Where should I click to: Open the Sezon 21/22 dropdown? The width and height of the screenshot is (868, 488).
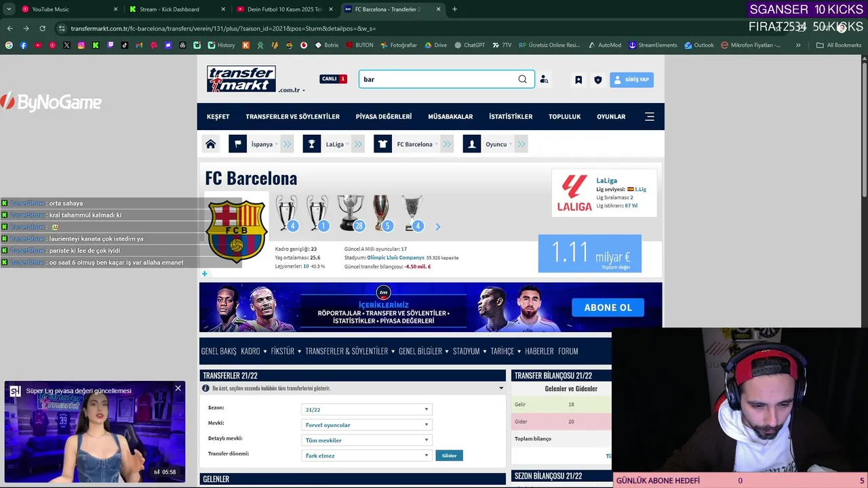[367, 409]
